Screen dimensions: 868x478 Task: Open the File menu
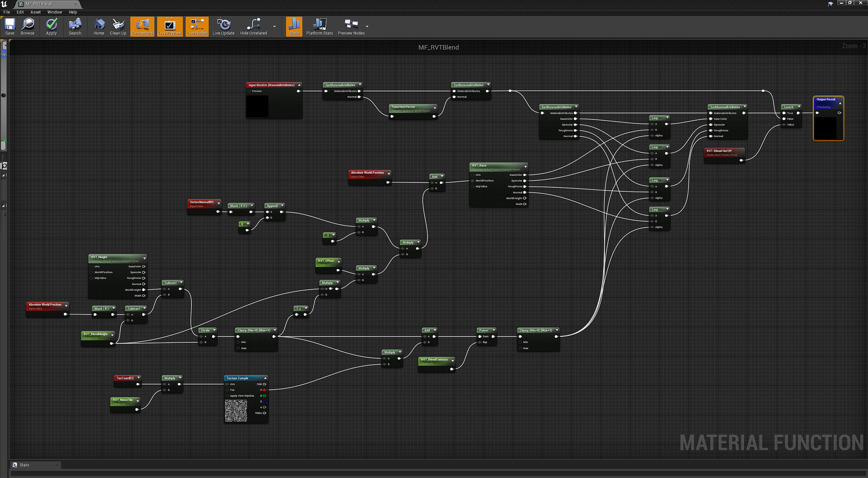click(7, 12)
